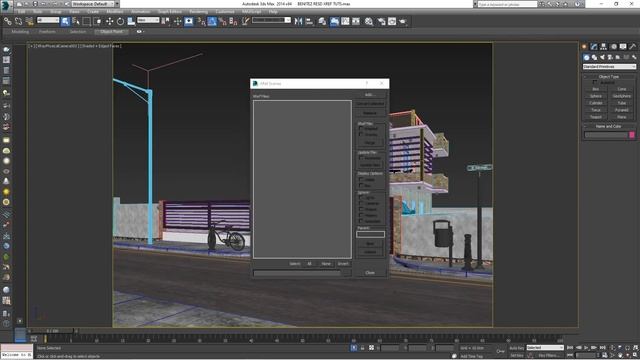Switch to the Object Paint ribbon tab
The image size is (640, 360).
tap(111, 31)
